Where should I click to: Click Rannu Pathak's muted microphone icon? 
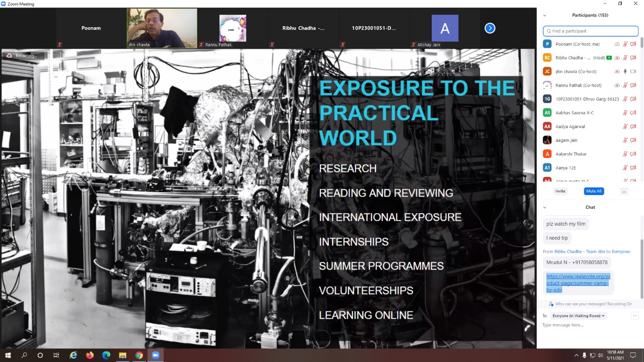pyautogui.click(x=625, y=85)
